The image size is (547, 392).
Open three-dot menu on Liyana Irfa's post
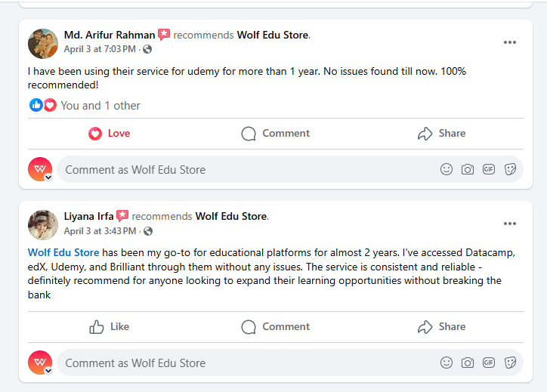[x=510, y=224]
